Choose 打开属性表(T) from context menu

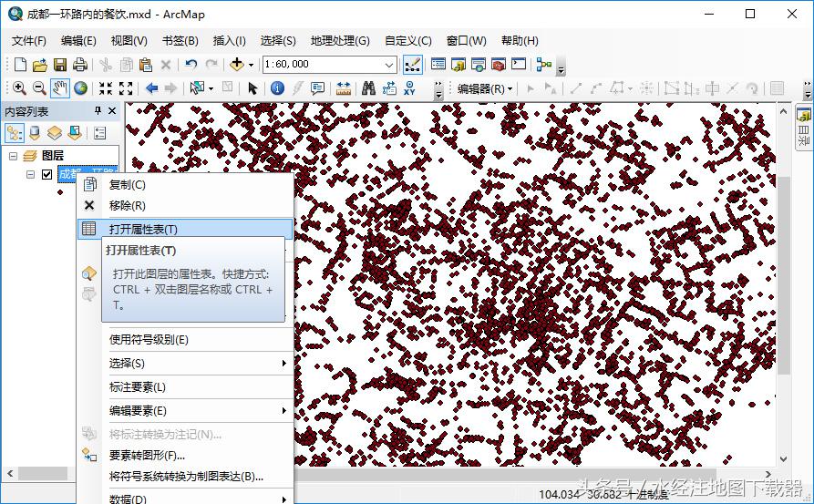143,229
